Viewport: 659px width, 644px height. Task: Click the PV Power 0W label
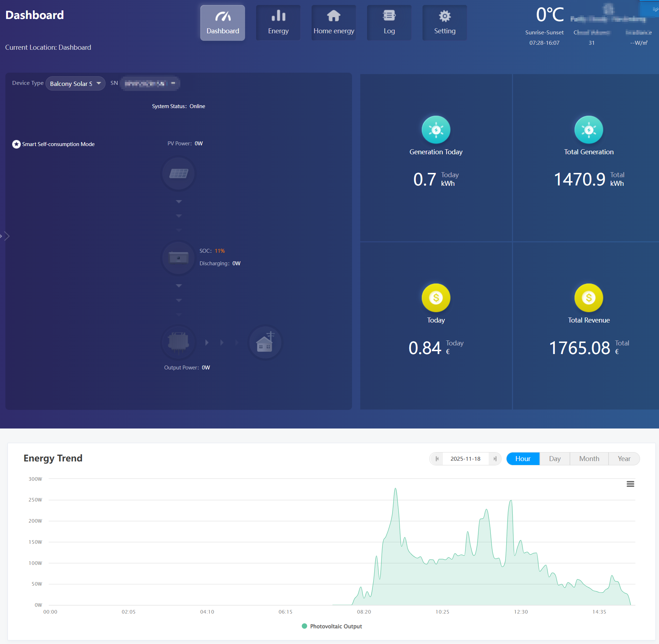tap(185, 144)
